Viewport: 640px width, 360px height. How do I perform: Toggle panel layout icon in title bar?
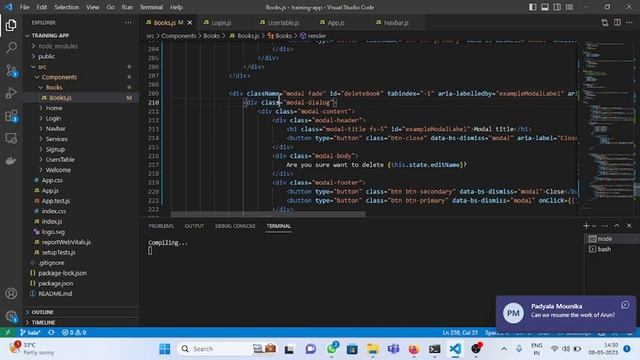[x=545, y=7]
